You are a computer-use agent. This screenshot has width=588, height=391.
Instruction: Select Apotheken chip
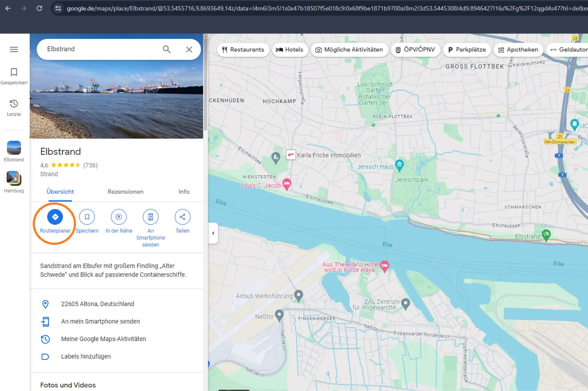pyautogui.click(x=518, y=50)
